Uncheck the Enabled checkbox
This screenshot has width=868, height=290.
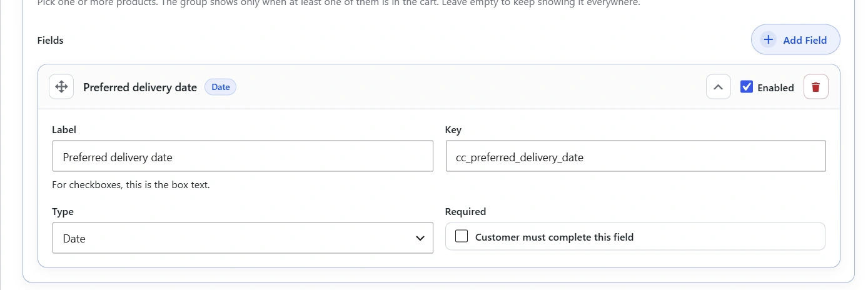[747, 87]
